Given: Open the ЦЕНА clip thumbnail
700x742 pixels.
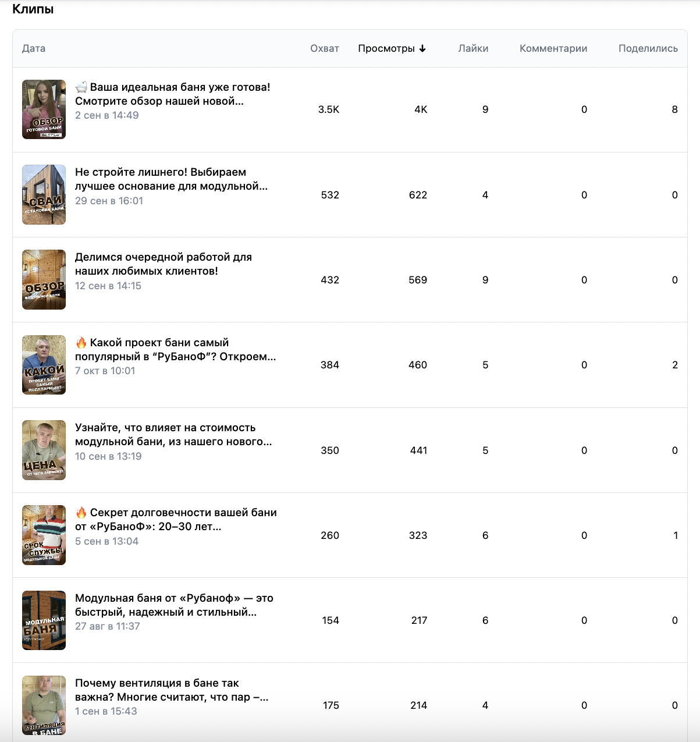Looking at the screenshot, I should pos(44,450).
